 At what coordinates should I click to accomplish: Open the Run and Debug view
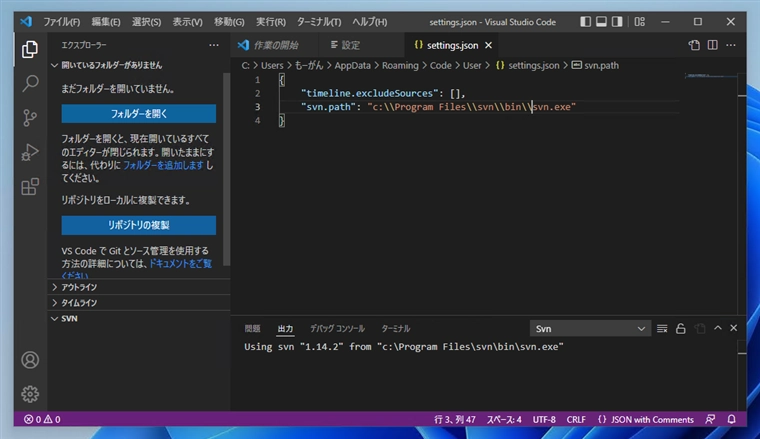point(30,152)
